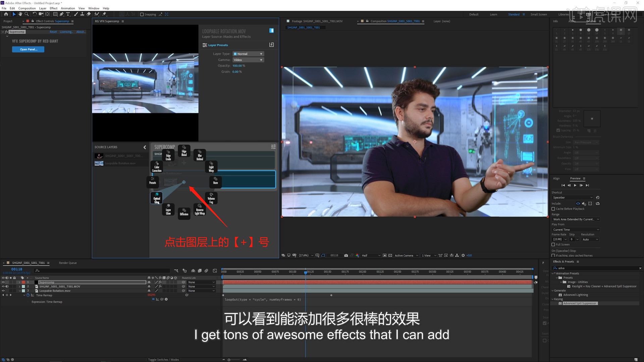Hide the Supercomp layer with its eye toggle
Viewport: 644px width, 362px height.
[3, 282]
